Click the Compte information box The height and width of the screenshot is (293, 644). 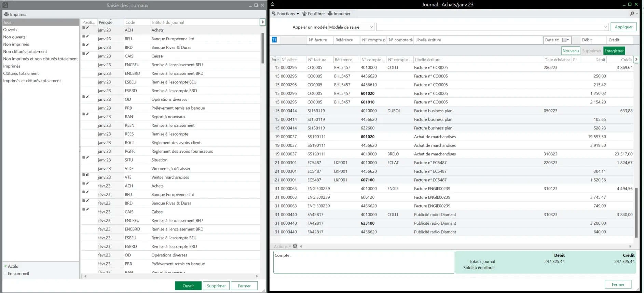click(364, 262)
